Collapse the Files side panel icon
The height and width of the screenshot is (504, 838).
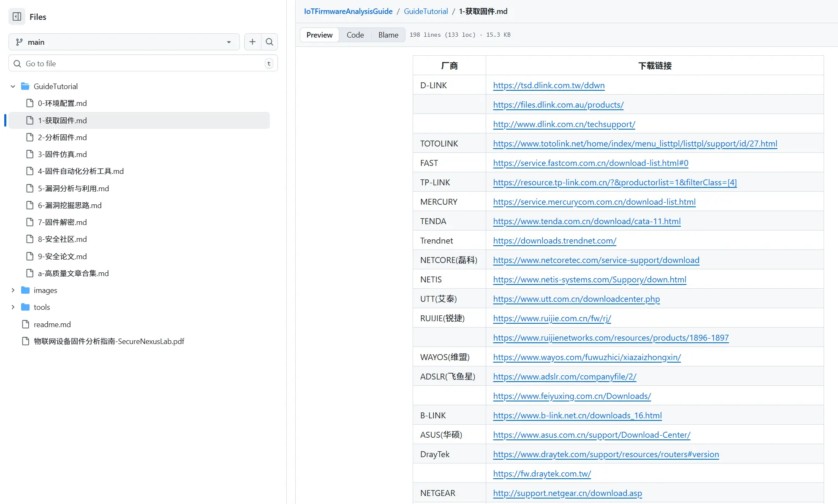tap(17, 17)
